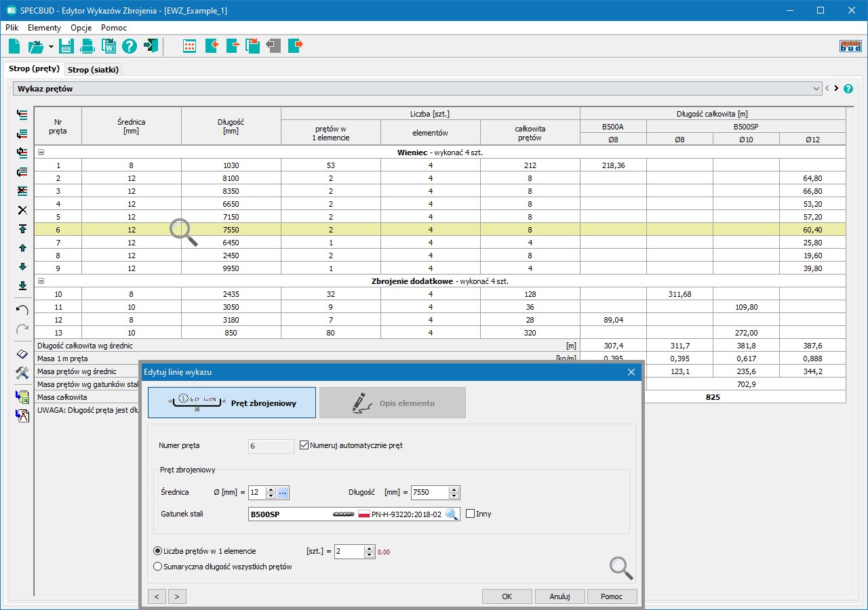Viewport: 868px width, 610px height.
Task: Check the 'Inny' checkbox
Action: click(471, 514)
